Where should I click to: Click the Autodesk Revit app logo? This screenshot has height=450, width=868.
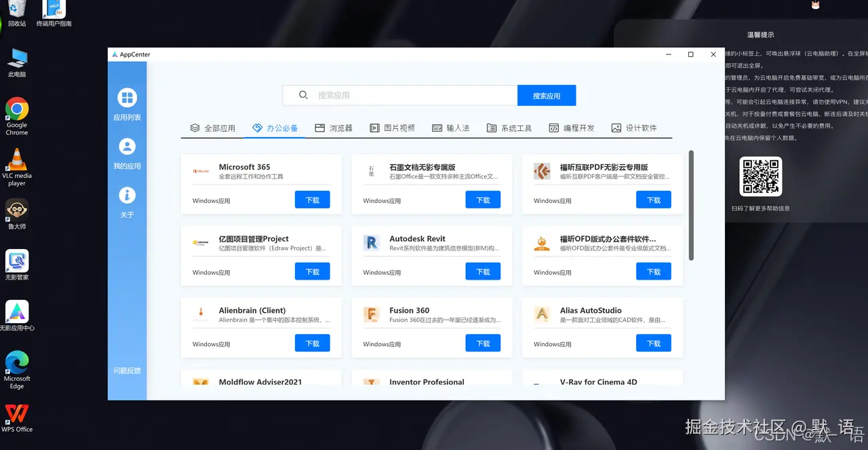tap(371, 244)
